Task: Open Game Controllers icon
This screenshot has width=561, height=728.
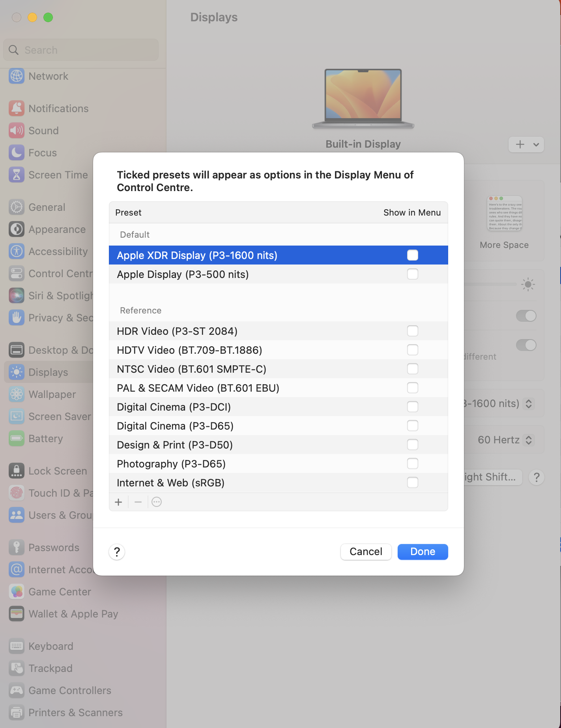Action: (17, 690)
